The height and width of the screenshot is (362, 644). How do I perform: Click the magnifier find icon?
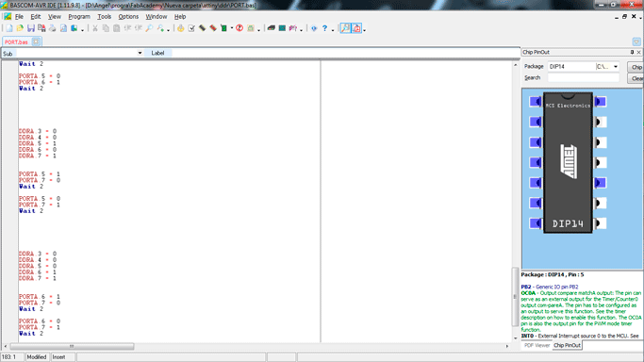click(x=149, y=28)
